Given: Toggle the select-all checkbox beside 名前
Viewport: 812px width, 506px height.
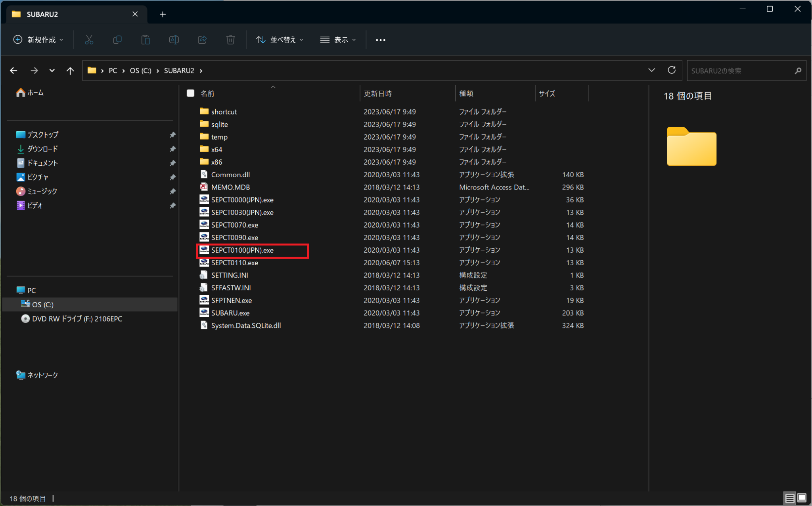Looking at the screenshot, I should click(x=190, y=93).
